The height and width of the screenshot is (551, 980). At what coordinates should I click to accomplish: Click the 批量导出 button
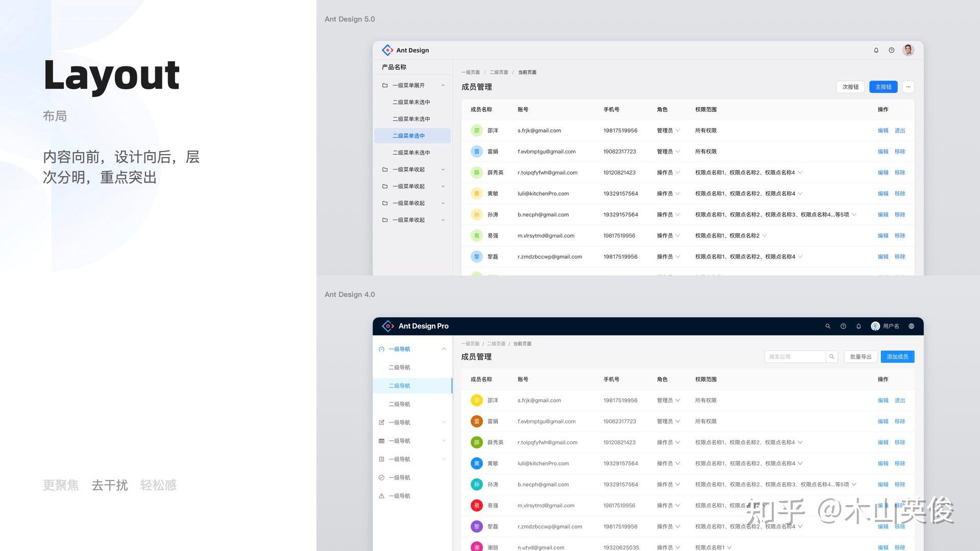click(x=861, y=357)
